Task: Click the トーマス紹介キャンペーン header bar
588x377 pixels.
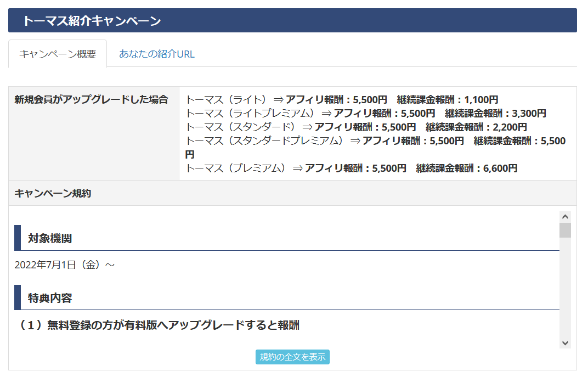Action: pyautogui.click(x=292, y=21)
